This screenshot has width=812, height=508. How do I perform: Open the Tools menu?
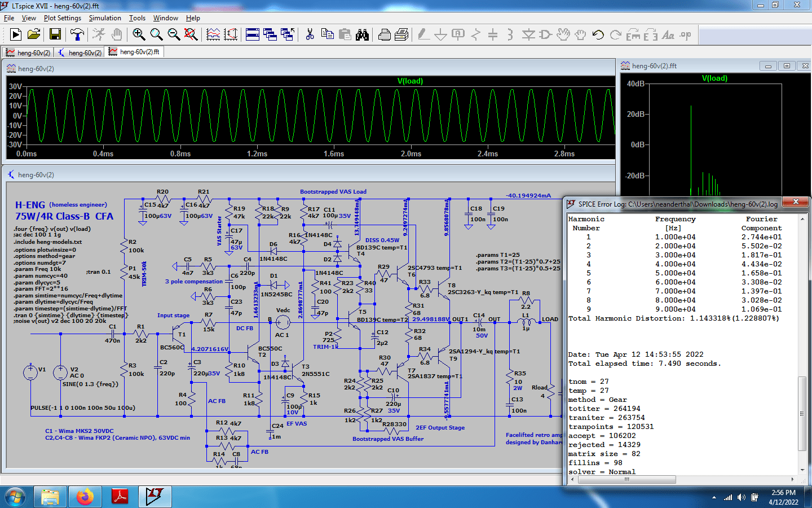pyautogui.click(x=137, y=18)
